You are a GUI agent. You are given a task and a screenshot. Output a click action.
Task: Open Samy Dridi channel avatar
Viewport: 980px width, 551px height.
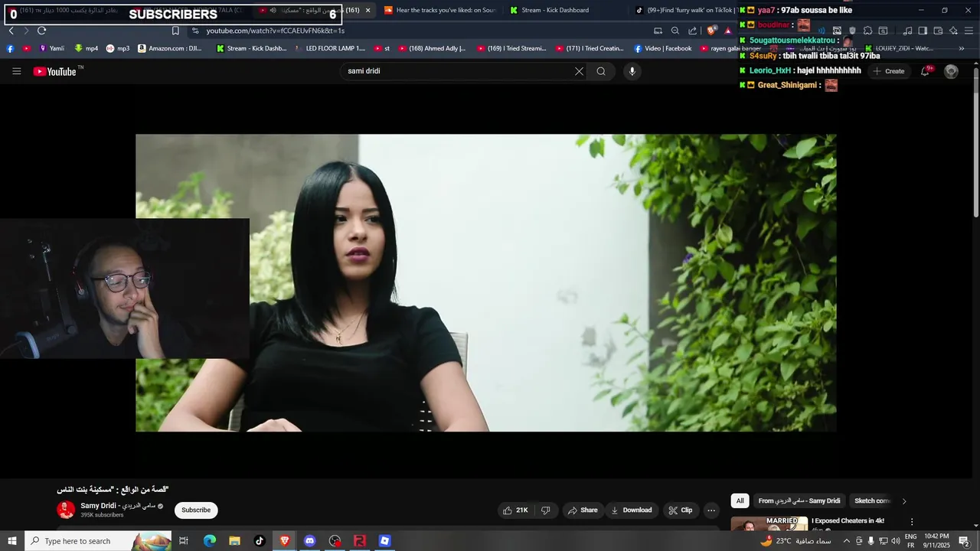[66, 510]
